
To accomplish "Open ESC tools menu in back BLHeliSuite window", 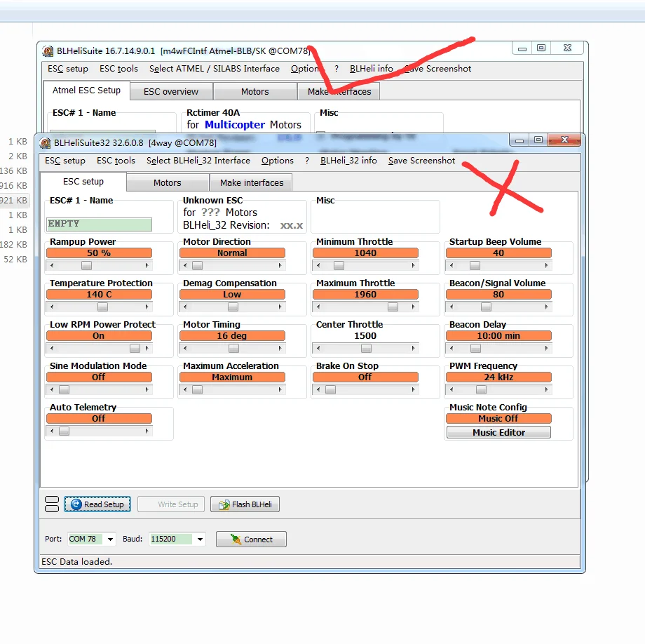I will point(119,69).
